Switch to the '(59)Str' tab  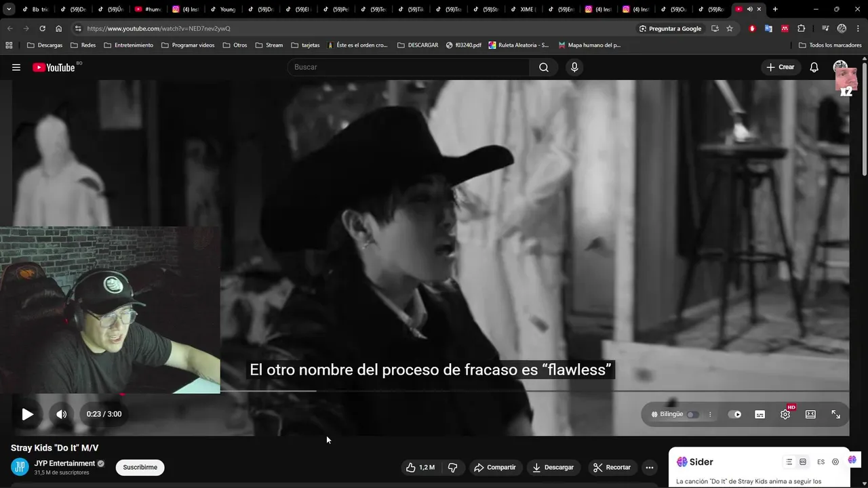click(486, 9)
